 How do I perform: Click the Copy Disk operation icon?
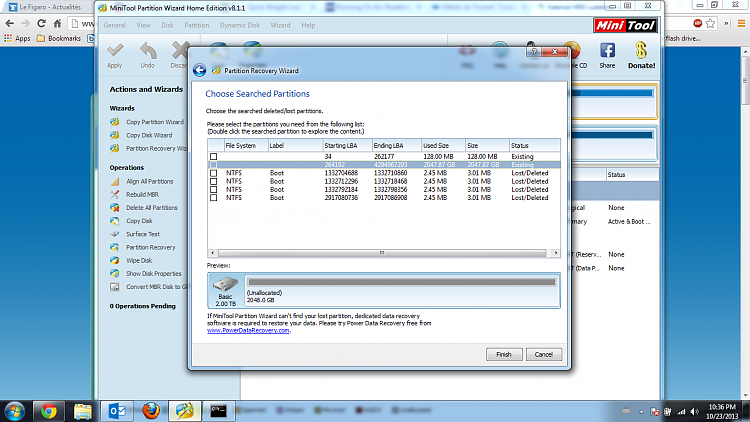coord(115,221)
